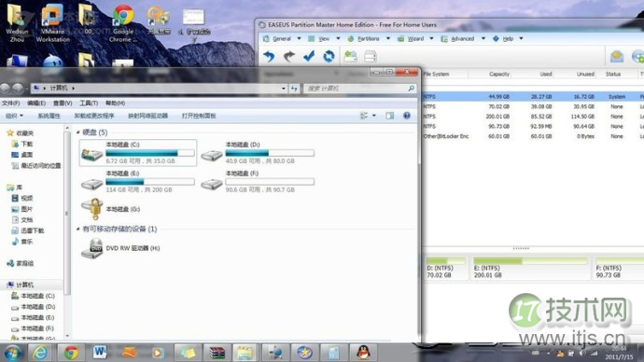Screen dimensions: 644x362
Task: Click the Undo arrow in EASEUS toolbar
Action: pyautogui.click(x=269, y=56)
